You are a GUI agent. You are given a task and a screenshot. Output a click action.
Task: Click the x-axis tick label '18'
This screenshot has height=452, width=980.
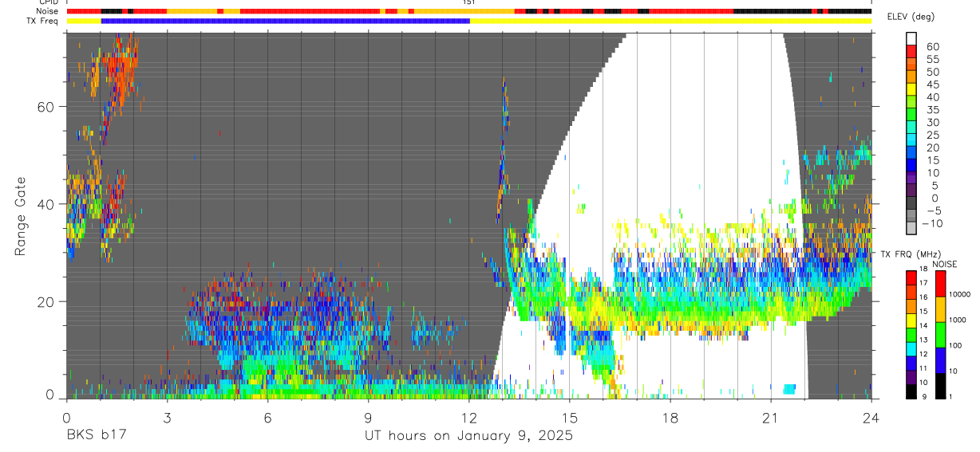[x=670, y=417]
